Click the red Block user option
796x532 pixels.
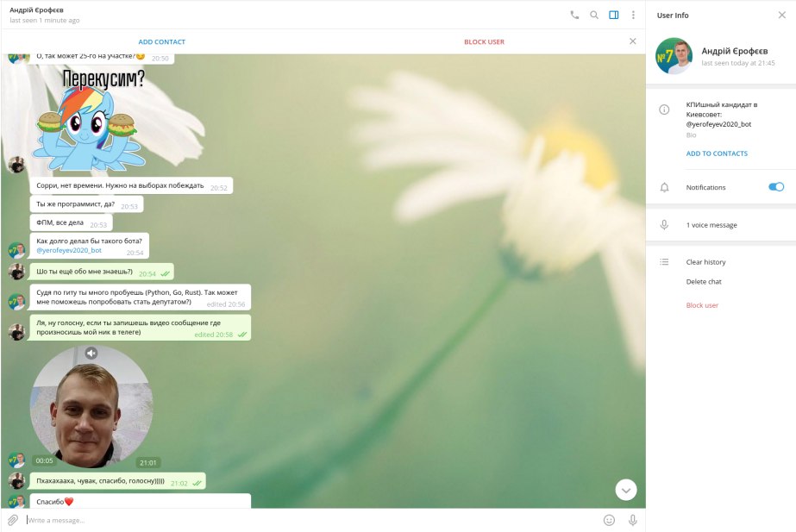pyautogui.click(x=702, y=305)
